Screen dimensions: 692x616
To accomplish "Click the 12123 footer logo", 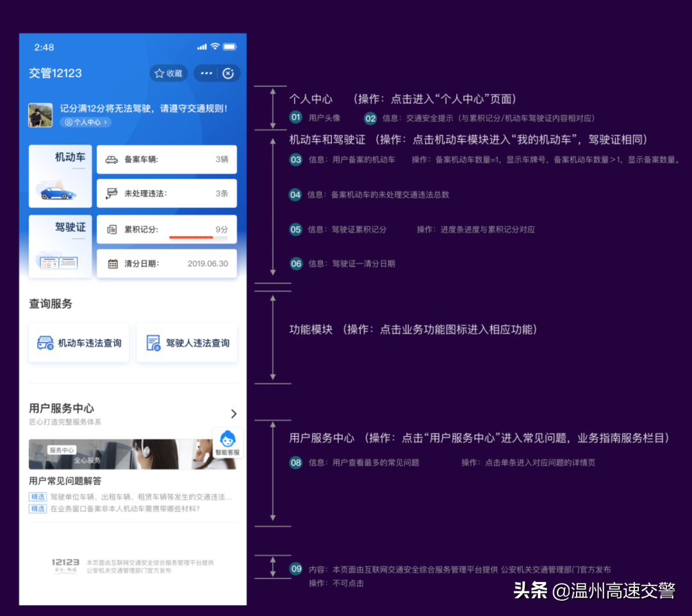I will click(x=65, y=565).
